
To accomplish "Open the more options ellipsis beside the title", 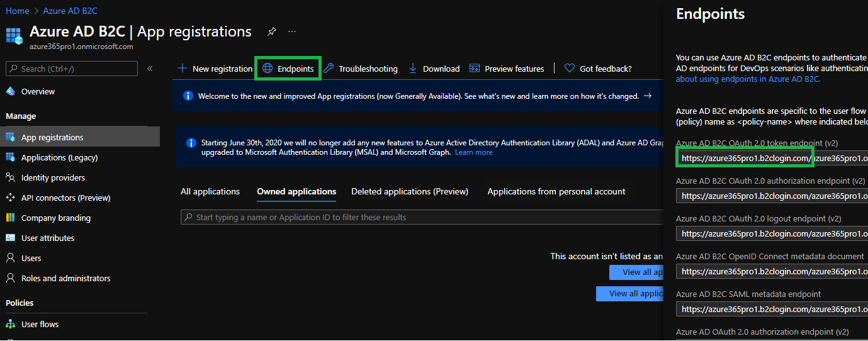I will tap(292, 31).
